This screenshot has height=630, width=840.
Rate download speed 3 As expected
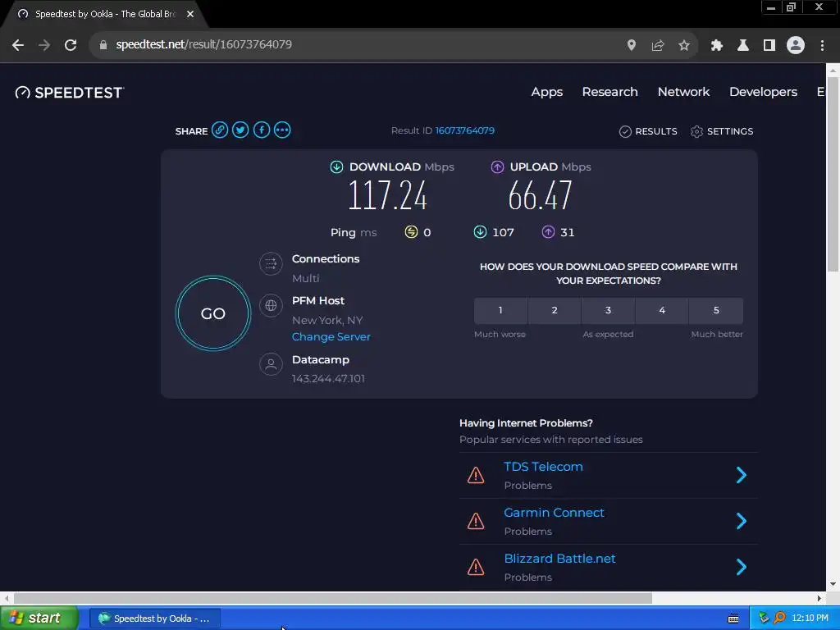(608, 311)
